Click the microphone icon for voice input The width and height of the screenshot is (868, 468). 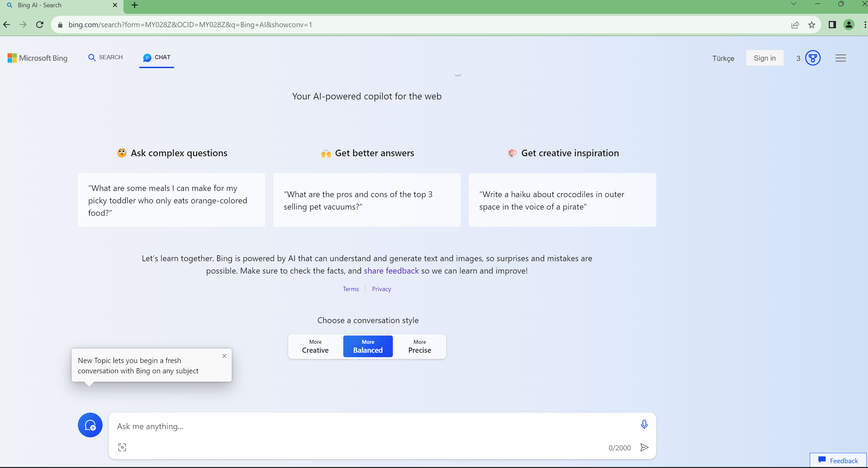(x=644, y=425)
